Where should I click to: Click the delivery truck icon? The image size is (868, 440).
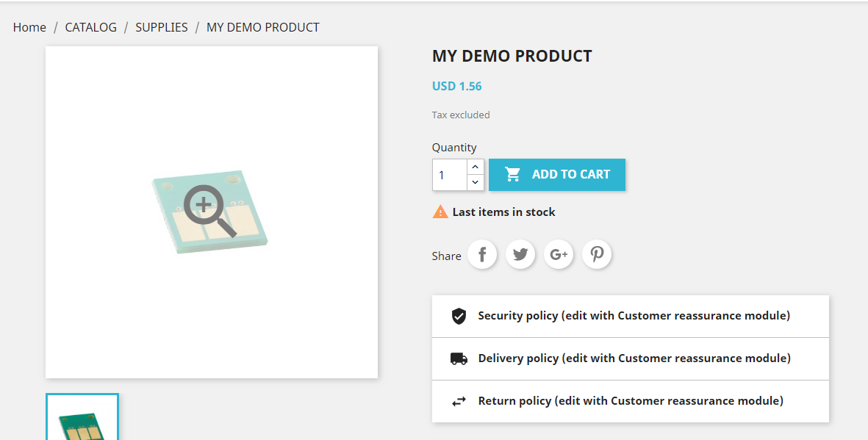[459, 359]
